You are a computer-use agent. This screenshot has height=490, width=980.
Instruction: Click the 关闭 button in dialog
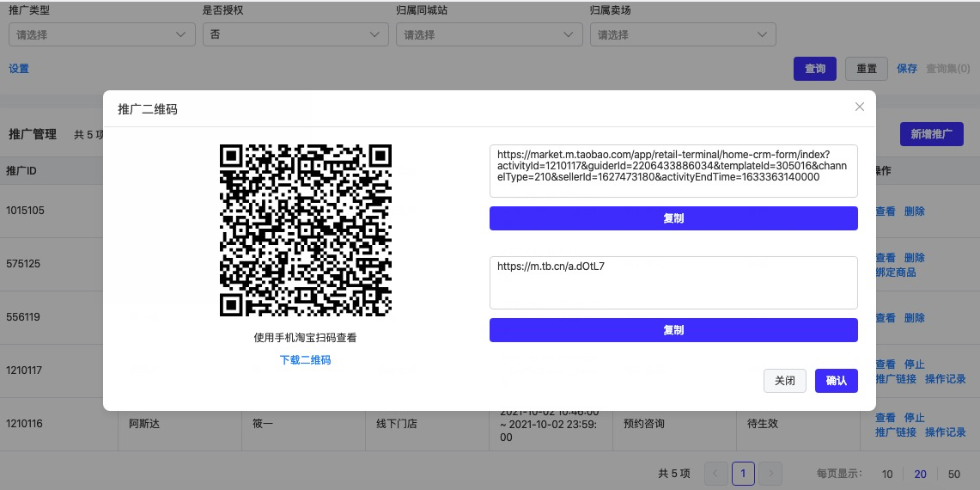[x=785, y=381]
